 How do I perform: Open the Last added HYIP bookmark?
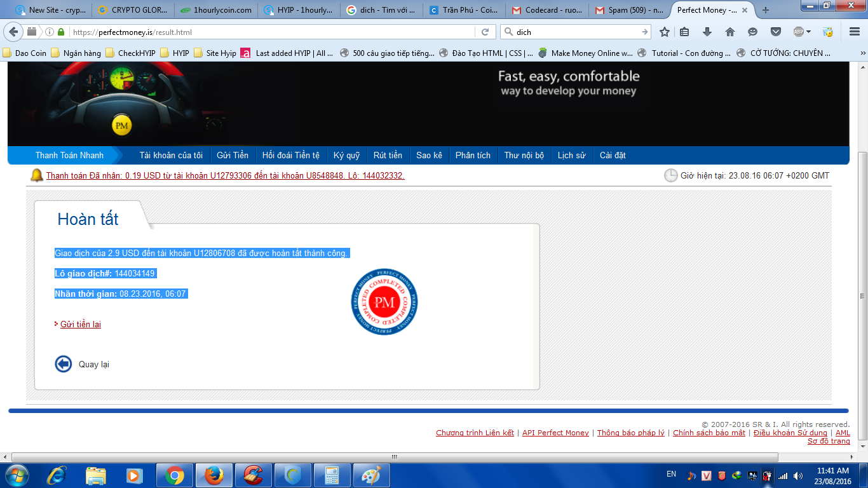[287, 53]
